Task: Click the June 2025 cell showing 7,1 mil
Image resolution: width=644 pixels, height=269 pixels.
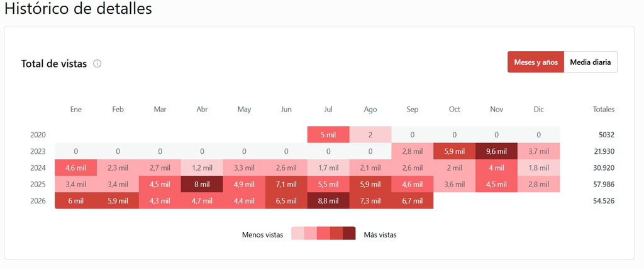Action: [x=286, y=185]
